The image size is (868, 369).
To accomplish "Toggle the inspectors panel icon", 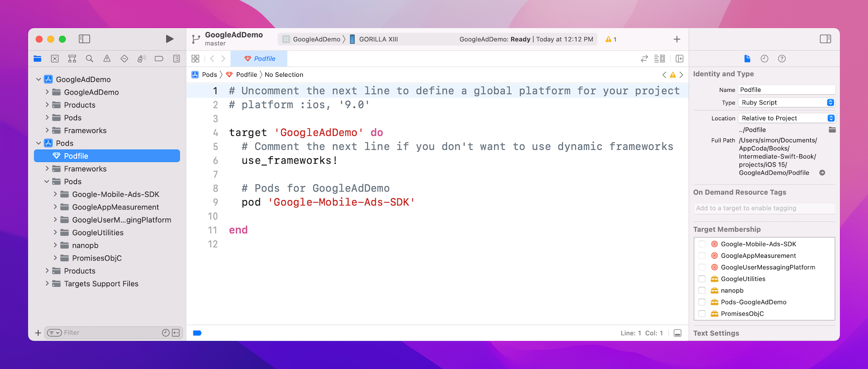I will click(x=825, y=39).
